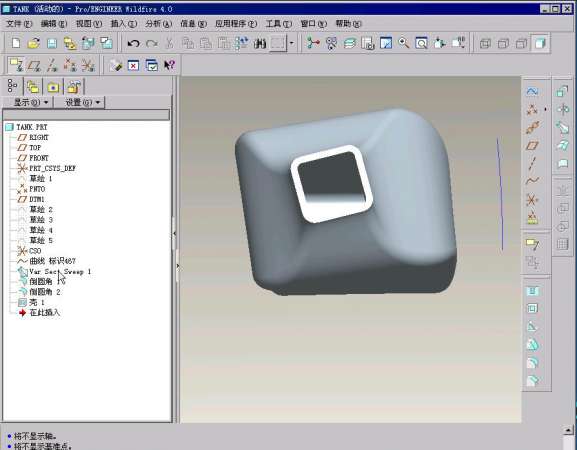
Task: Select the 壳 1 shell feature
Action: pos(37,302)
